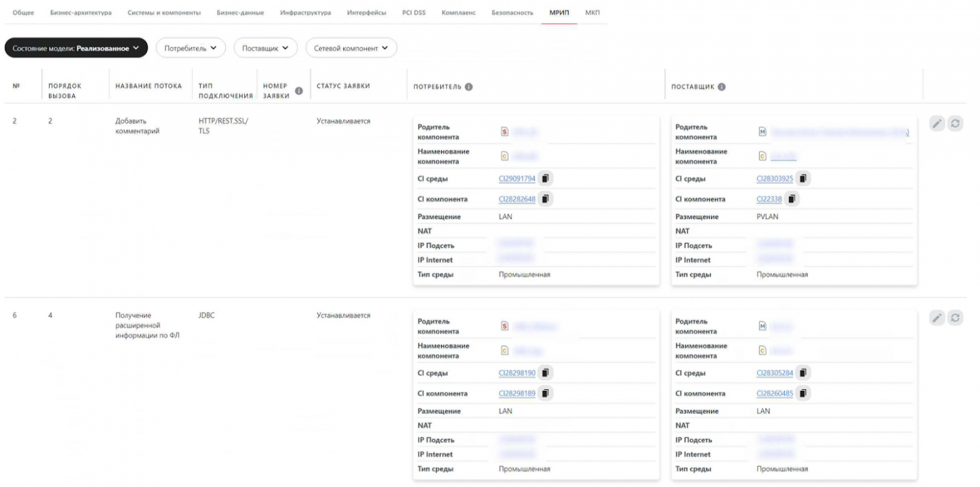This screenshot has height=487, width=980.
Task: Open the 'Сетевой компонент' dropdown
Action: click(x=351, y=47)
